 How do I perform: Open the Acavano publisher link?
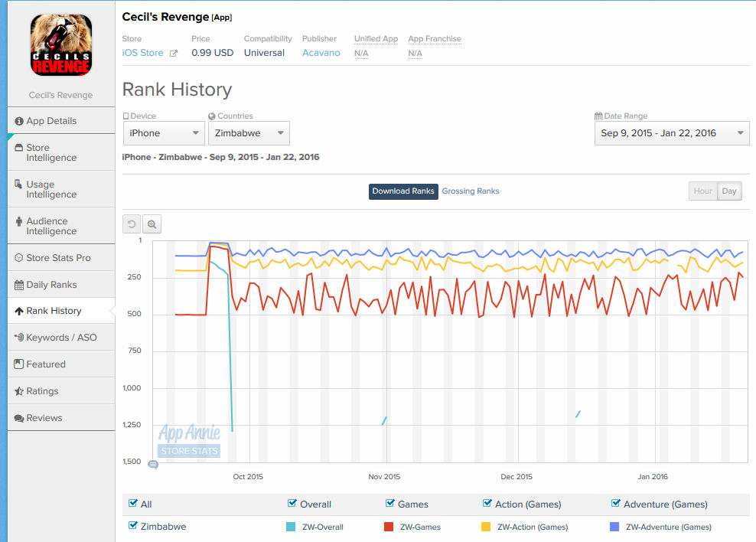click(x=321, y=53)
